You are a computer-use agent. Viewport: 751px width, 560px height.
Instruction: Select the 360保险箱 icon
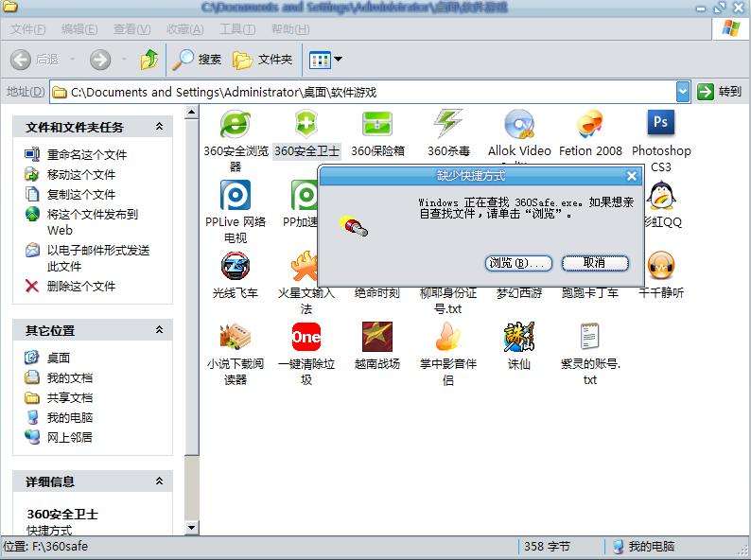[377, 124]
